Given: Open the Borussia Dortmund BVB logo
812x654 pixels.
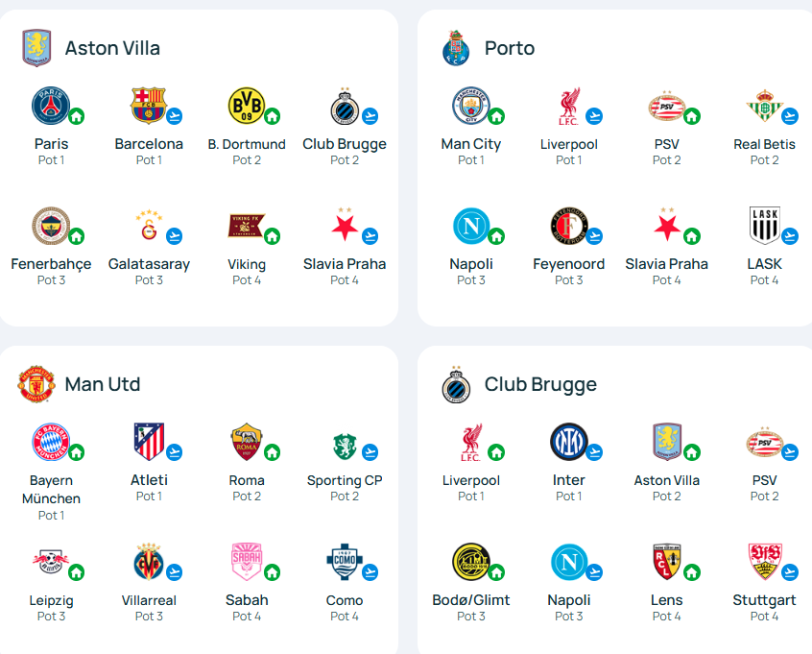Looking at the screenshot, I should pyautogui.click(x=247, y=106).
